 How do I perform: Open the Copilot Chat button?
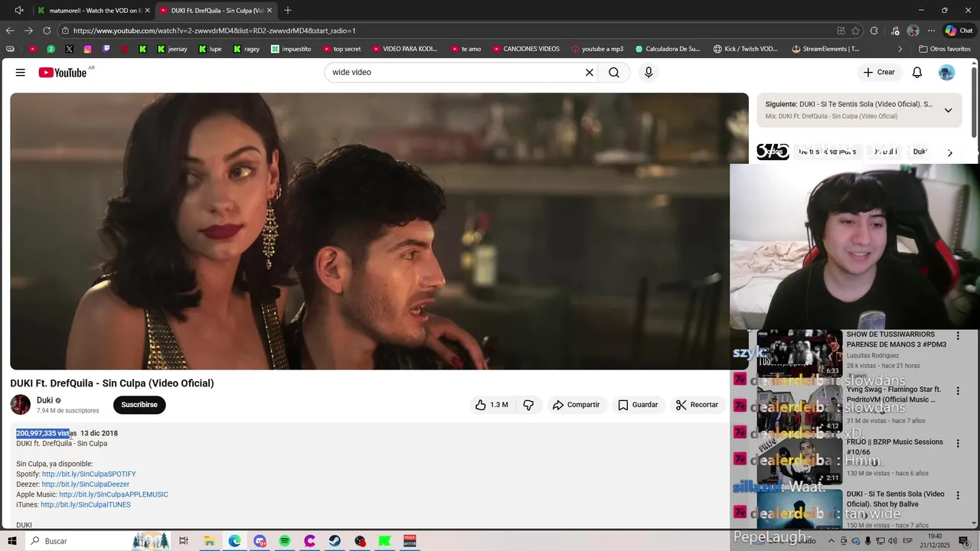[959, 31]
